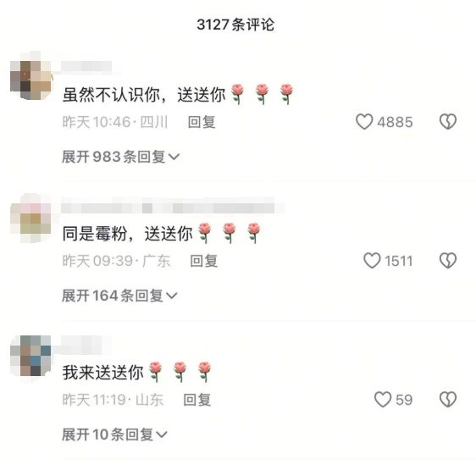Expand the 10 replies thread
476x465 pixels.
coord(114,435)
